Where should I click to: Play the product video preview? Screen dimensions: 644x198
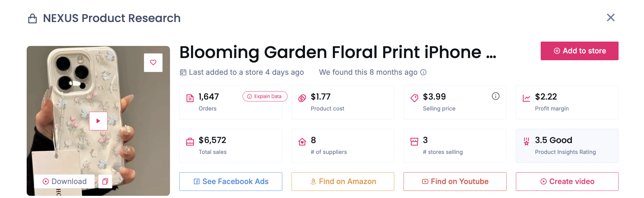pos(98,121)
